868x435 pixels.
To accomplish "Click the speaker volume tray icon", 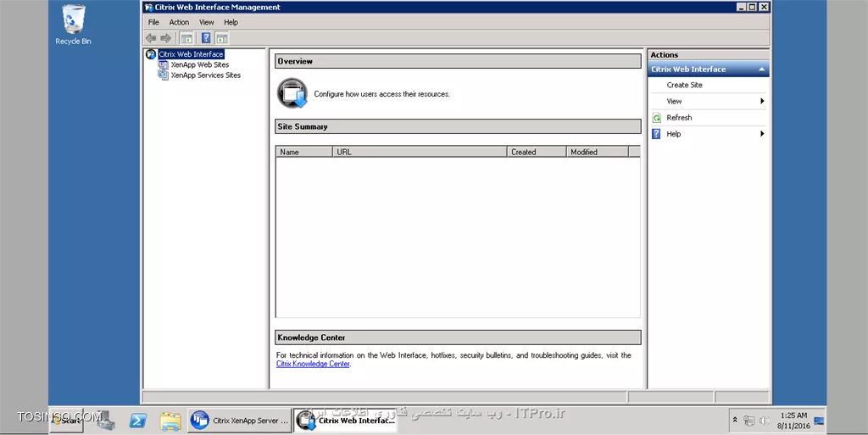I will coord(765,421).
